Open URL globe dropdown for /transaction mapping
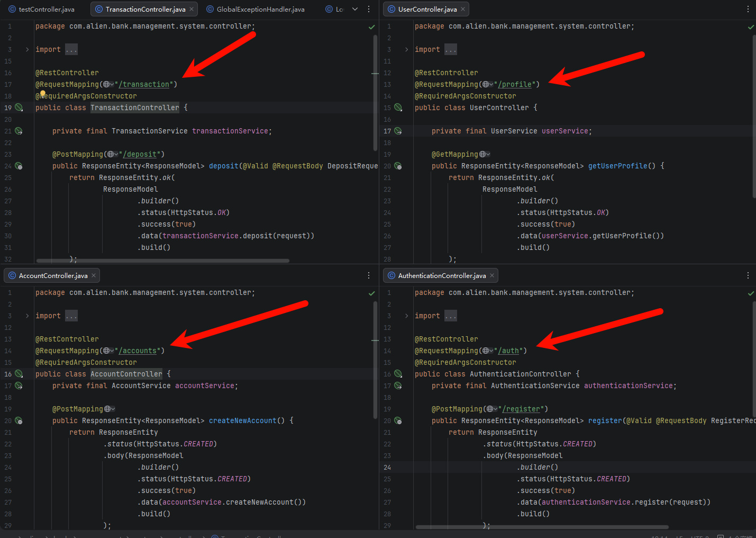756x538 pixels. click(x=108, y=84)
